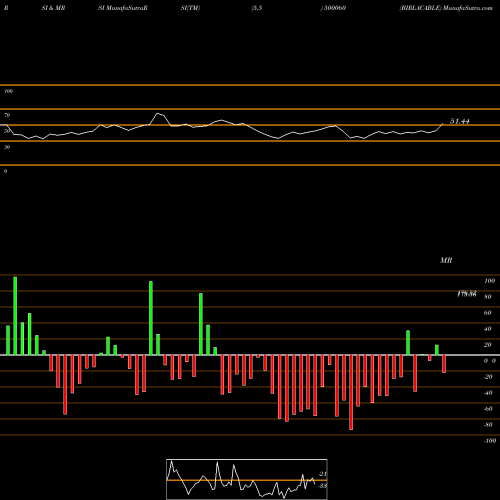Click the MR axis label 40
Image resolution: width=500 pixels, height=500 pixels.
tap(488, 329)
